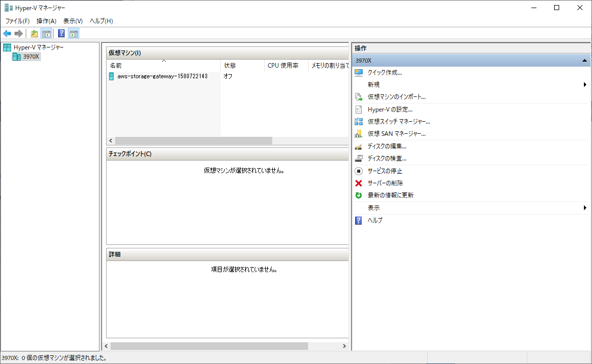
Task: Click the サービスの停止 stop icon
Action: 359,171
